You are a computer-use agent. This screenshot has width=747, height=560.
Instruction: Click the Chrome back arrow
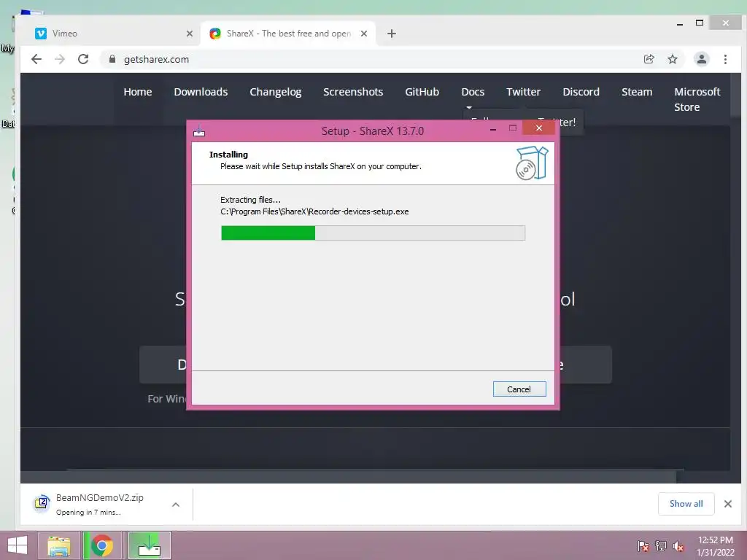(x=36, y=59)
